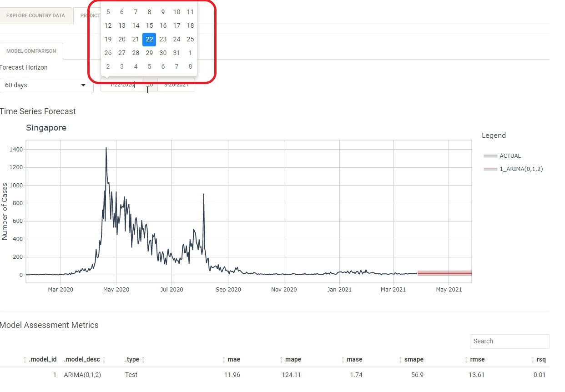
Task: Sort metrics by mase column arrows
Action: (x=343, y=360)
